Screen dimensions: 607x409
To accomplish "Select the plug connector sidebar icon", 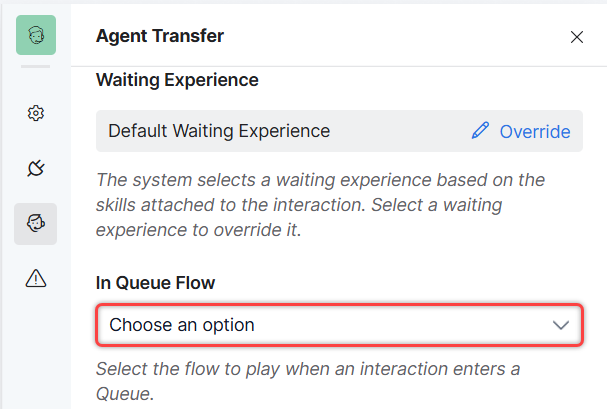I will (x=36, y=168).
